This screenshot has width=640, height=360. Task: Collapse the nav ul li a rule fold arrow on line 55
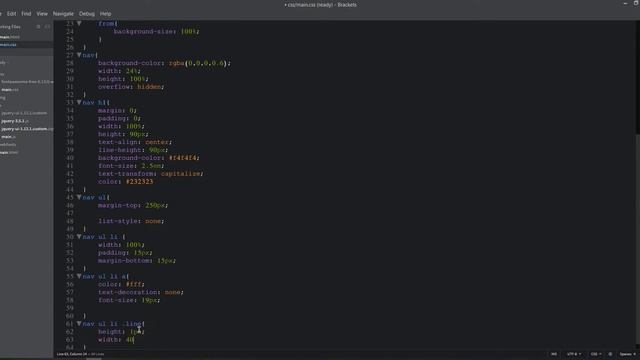[x=79, y=276]
